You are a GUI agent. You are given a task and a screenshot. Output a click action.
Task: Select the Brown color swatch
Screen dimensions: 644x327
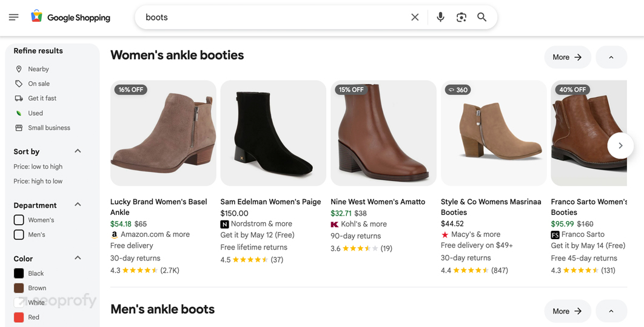[19, 288]
